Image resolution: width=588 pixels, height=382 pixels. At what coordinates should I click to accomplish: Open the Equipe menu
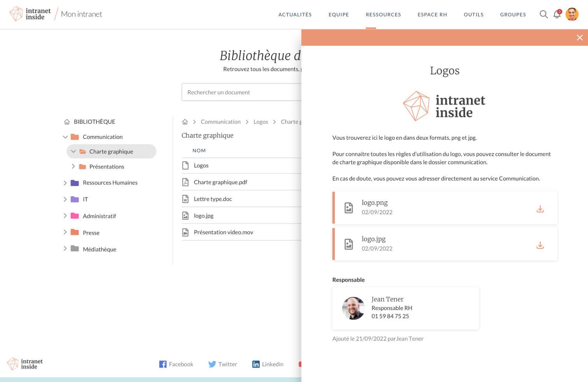click(x=339, y=14)
